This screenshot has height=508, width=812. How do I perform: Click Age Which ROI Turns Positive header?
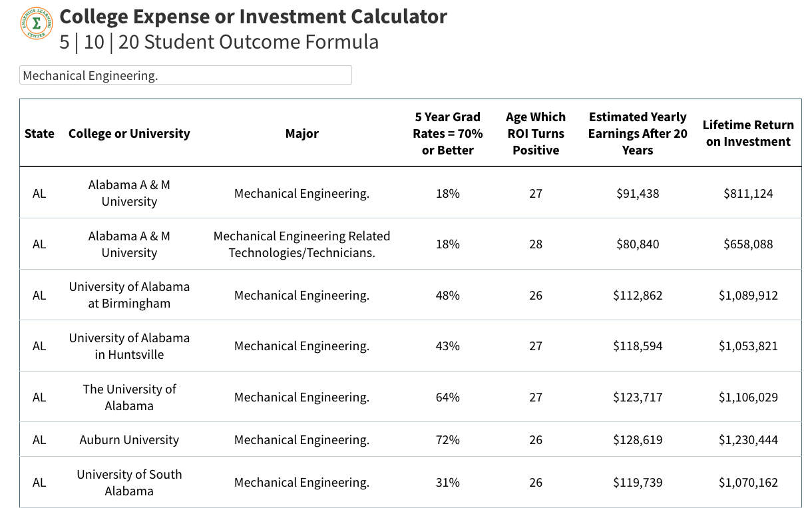536,133
